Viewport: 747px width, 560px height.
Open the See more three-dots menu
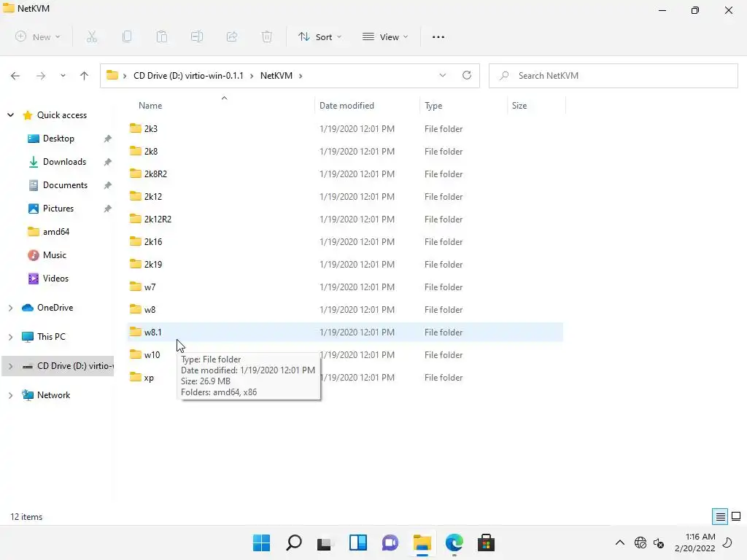point(438,36)
